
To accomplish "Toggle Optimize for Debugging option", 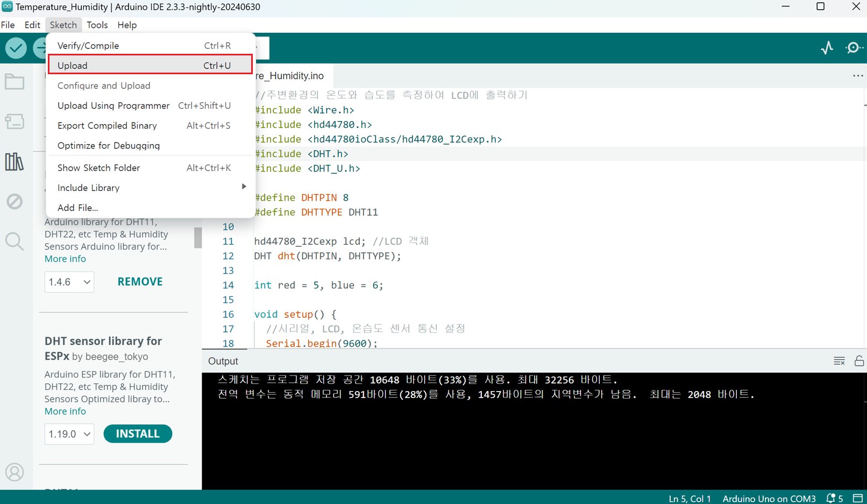I will point(150,145).
